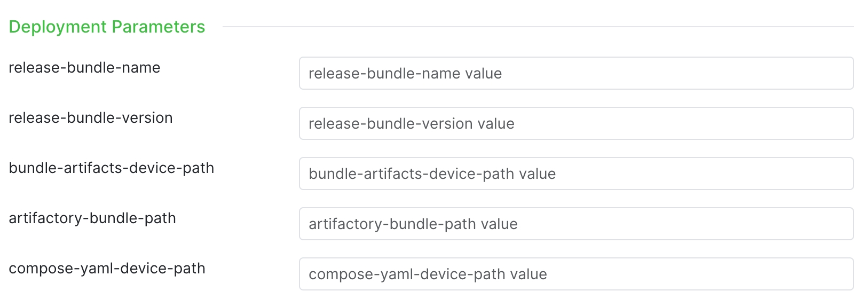868x299 pixels.
Task: Click the 'bundle-artifacts-device-path value' placeholder text
Action: (432, 174)
